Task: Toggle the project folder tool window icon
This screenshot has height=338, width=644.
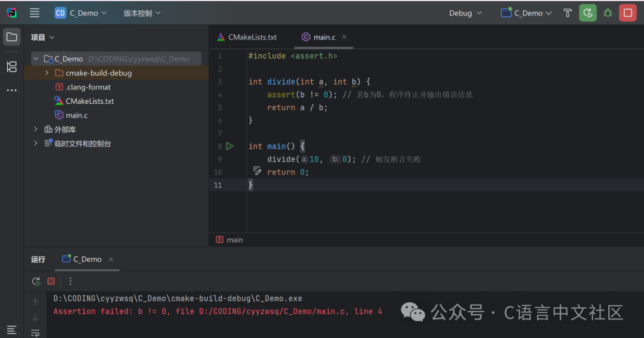Action: point(11,37)
